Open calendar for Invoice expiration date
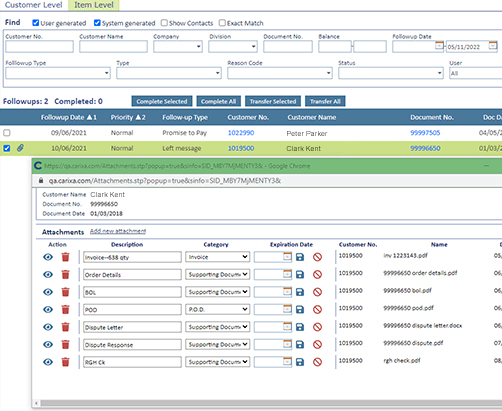 click(287, 256)
